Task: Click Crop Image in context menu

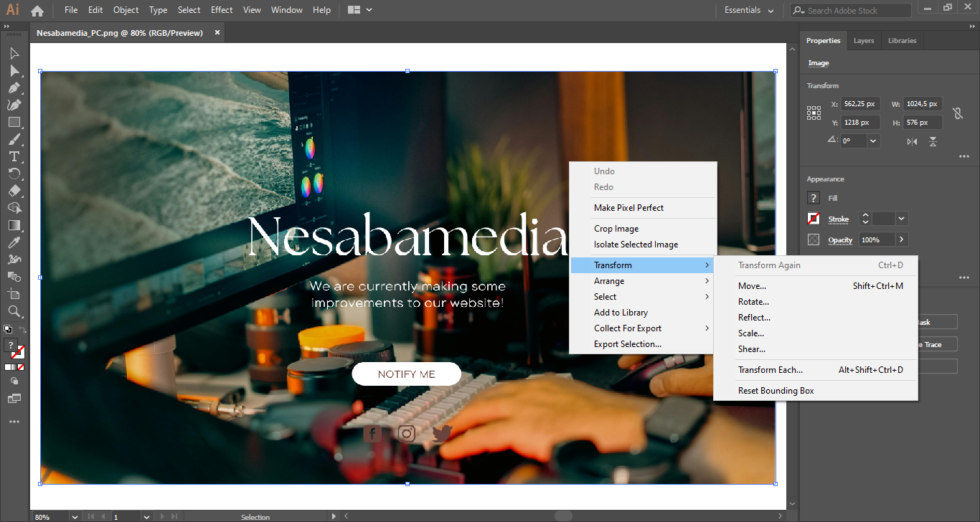Action: coord(616,229)
